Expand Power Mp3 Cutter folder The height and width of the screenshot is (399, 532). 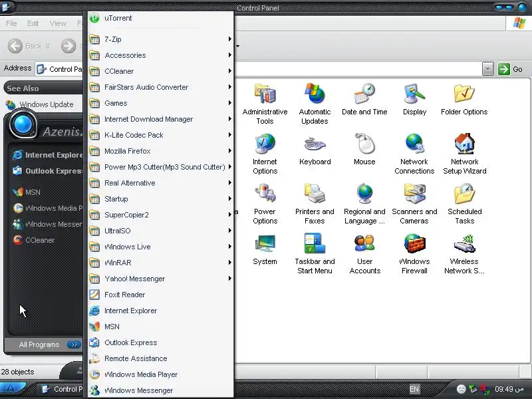pyautogui.click(x=161, y=167)
